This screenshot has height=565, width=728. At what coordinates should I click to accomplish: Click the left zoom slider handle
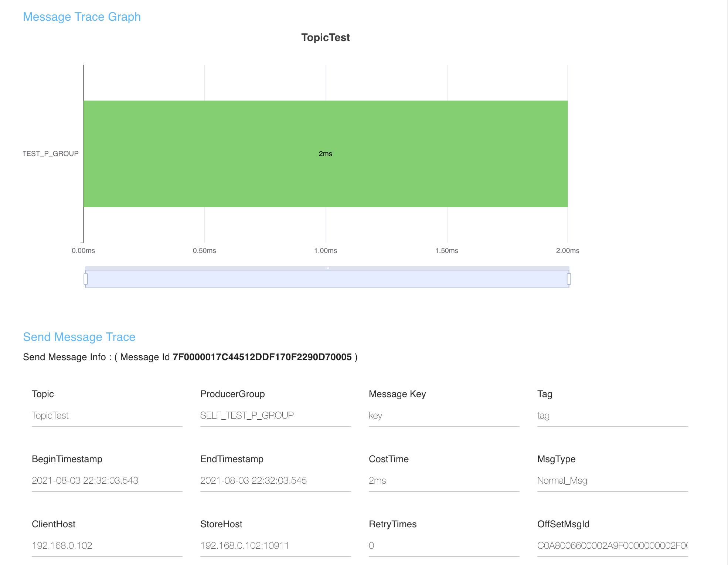pos(86,279)
